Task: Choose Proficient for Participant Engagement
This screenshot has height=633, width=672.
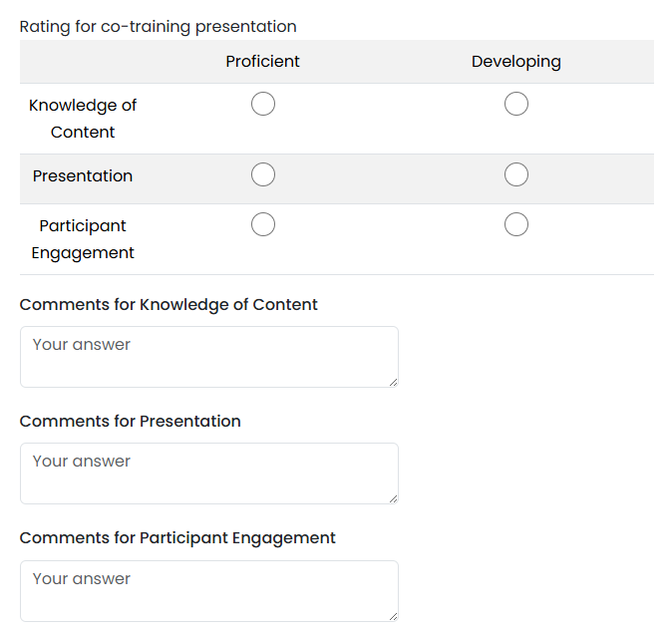Action: (262, 224)
